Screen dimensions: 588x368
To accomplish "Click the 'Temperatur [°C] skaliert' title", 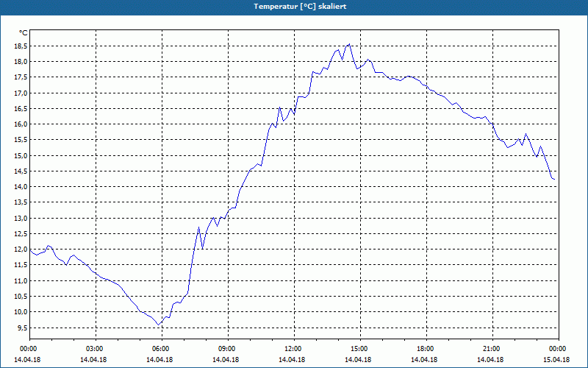I will 300,7.
